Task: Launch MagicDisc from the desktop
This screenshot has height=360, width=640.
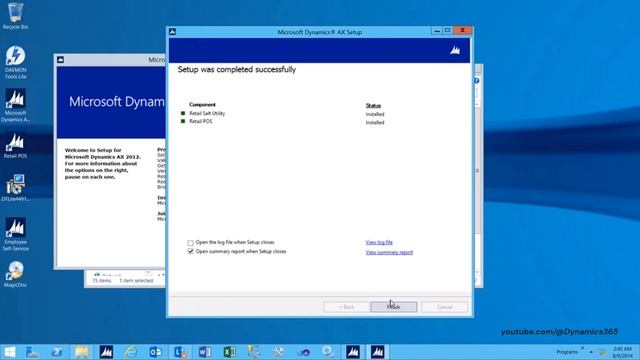Action: pos(16,274)
